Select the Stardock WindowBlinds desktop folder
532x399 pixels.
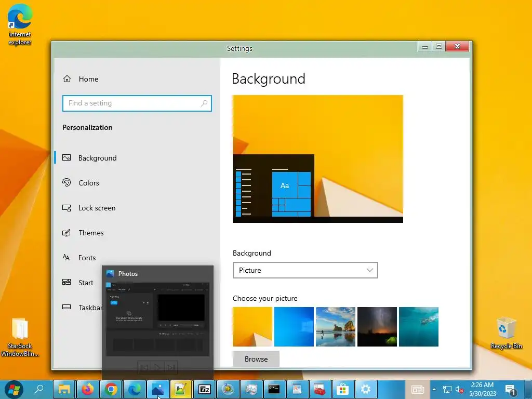pos(20,337)
